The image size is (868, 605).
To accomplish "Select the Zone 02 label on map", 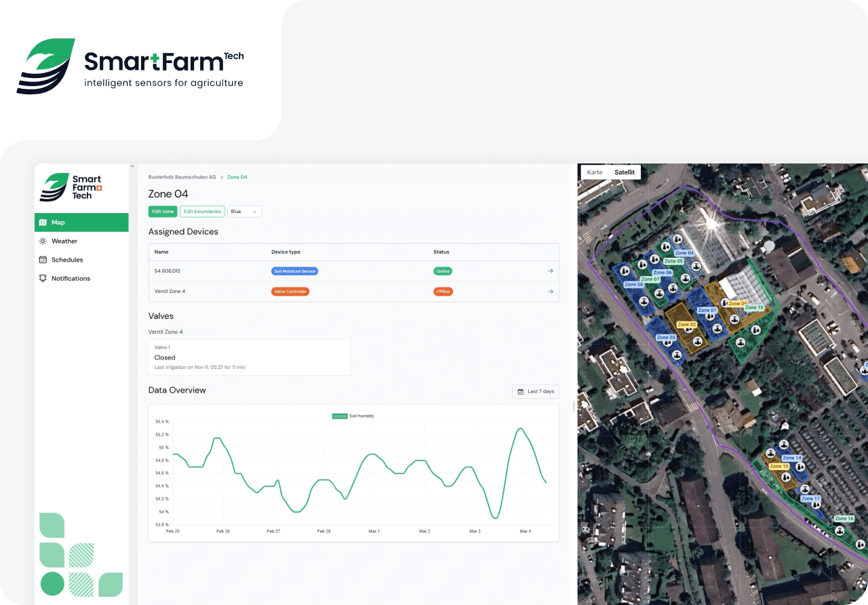I will click(687, 325).
